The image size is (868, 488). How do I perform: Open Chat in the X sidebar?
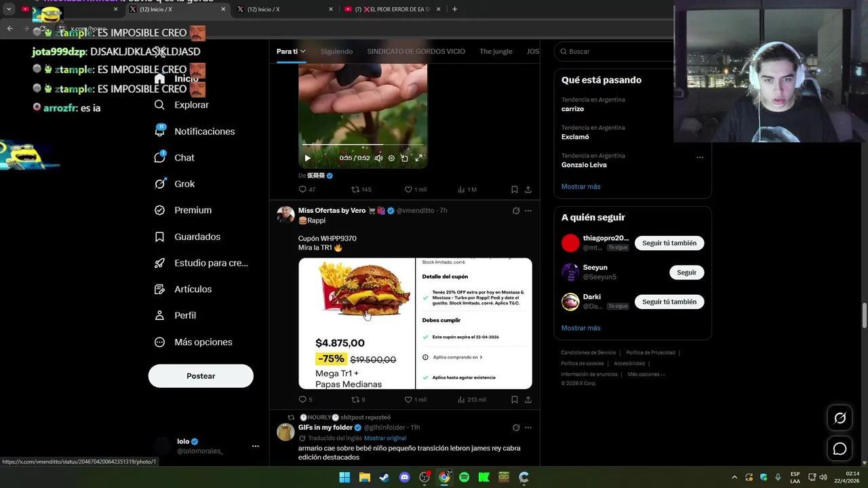174,157
